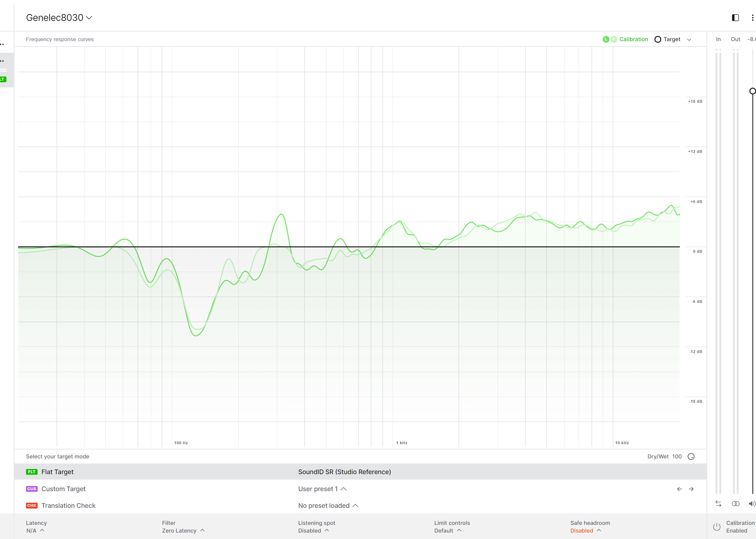The width and height of the screenshot is (756, 539).
Task: Open the Filter Zero Latency dropdown
Action: pyautogui.click(x=183, y=530)
